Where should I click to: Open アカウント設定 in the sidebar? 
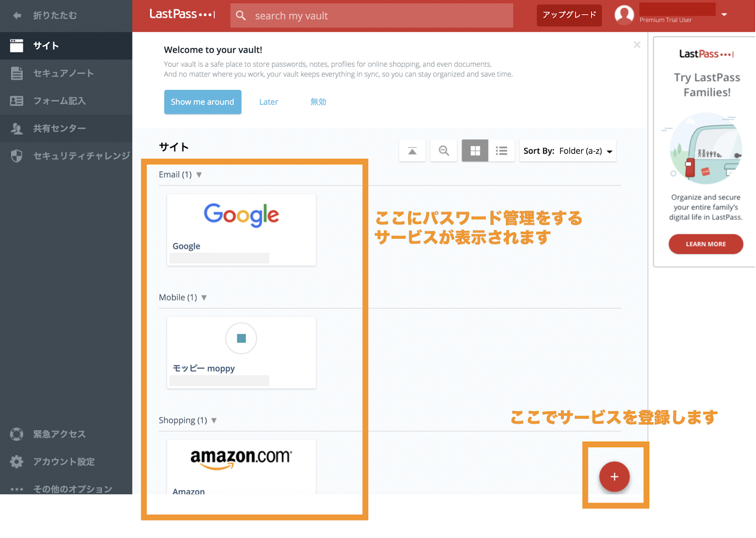(66, 461)
